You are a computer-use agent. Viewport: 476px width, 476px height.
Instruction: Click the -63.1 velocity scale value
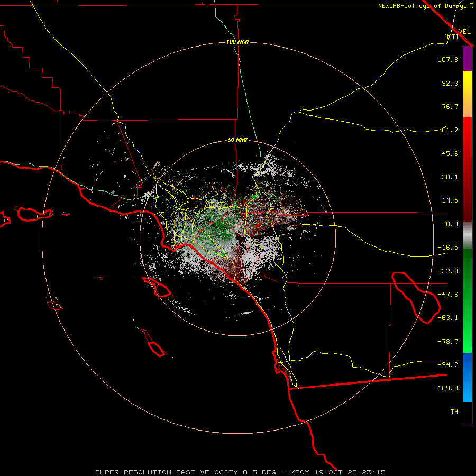click(x=448, y=318)
